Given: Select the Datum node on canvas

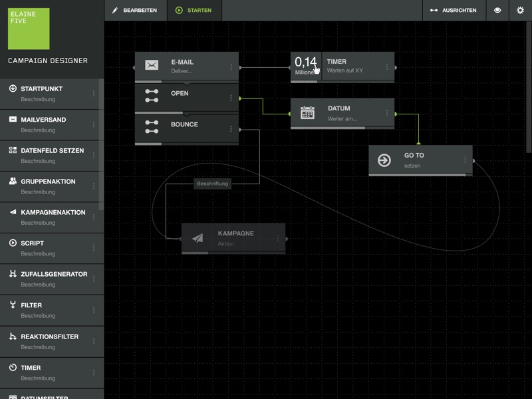Looking at the screenshot, I should tap(342, 113).
